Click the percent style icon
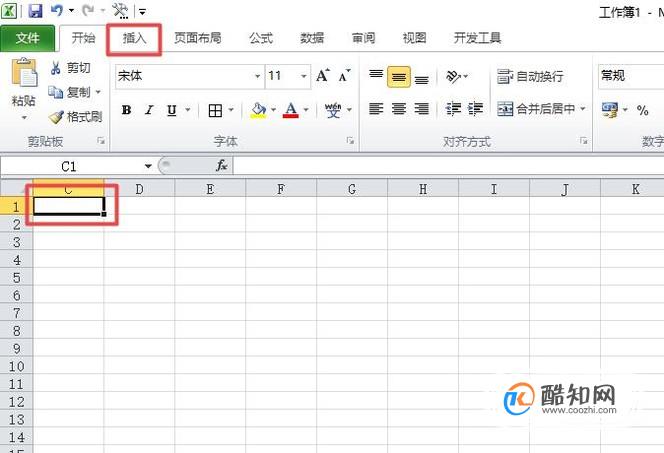This screenshot has height=453, width=664. (642, 111)
